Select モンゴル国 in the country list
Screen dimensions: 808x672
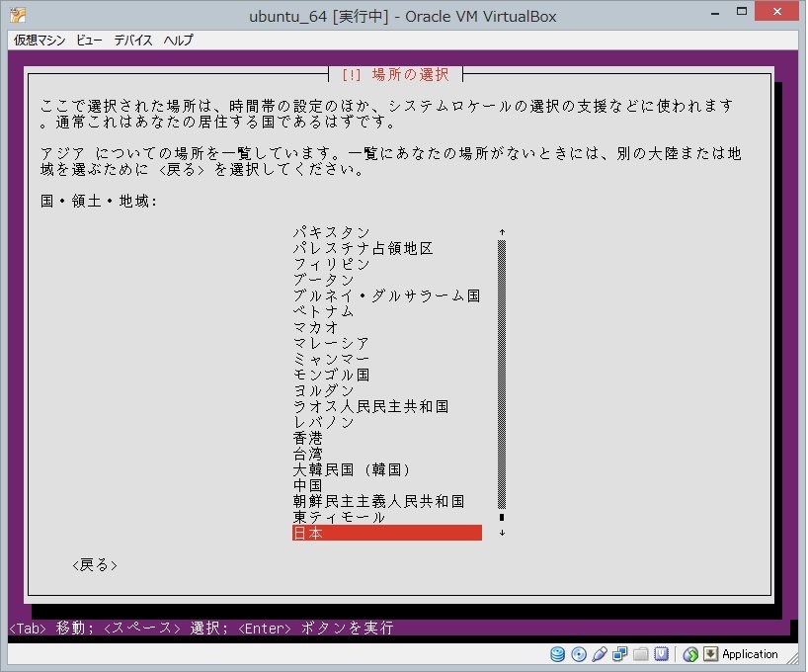coord(331,375)
